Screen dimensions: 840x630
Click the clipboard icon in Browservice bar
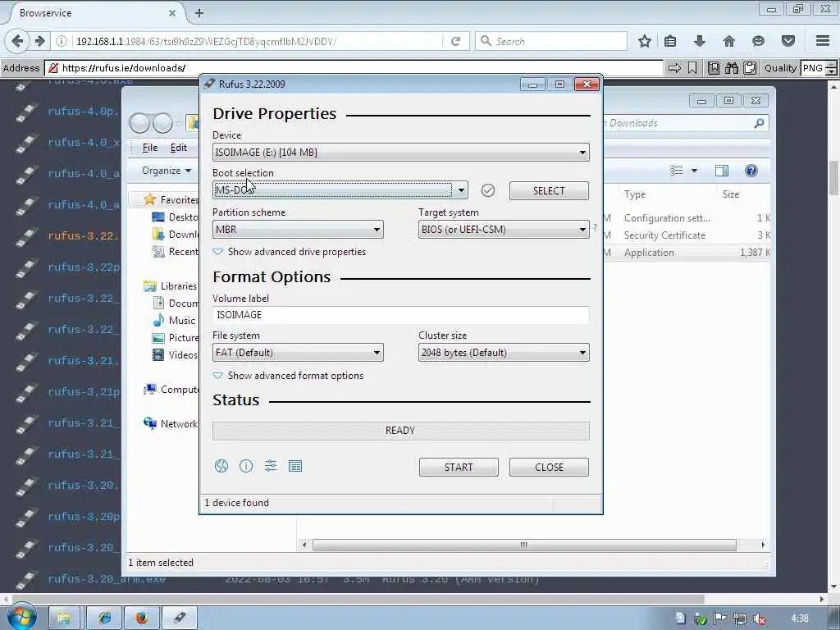[x=750, y=68]
